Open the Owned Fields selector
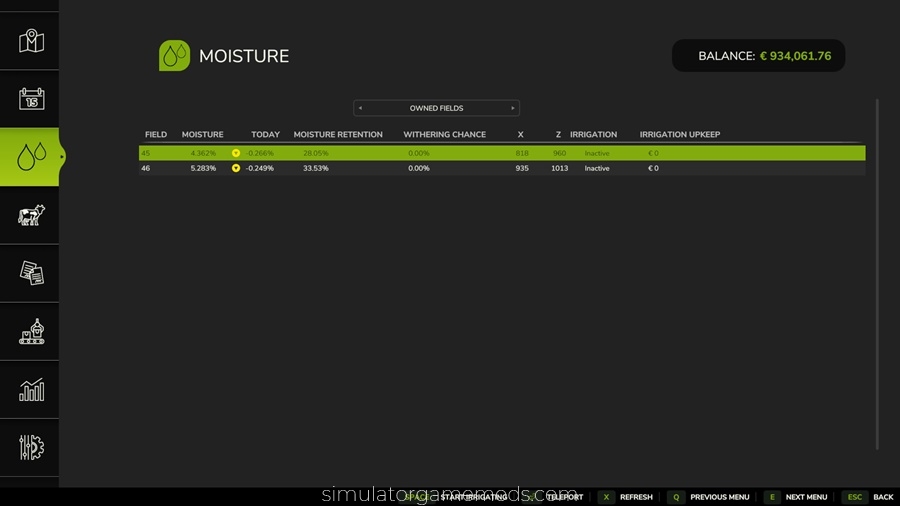This screenshot has height=506, width=900. coord(436,108)
